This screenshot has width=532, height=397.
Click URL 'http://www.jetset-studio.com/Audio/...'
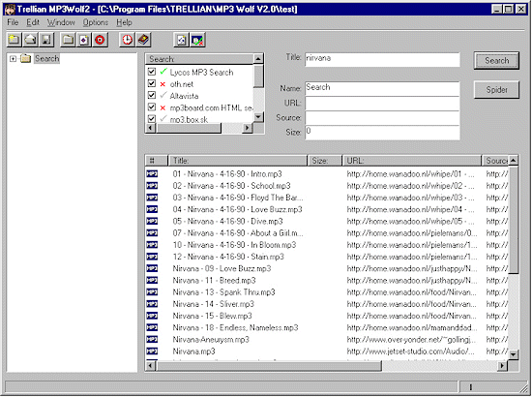[410, 351]
